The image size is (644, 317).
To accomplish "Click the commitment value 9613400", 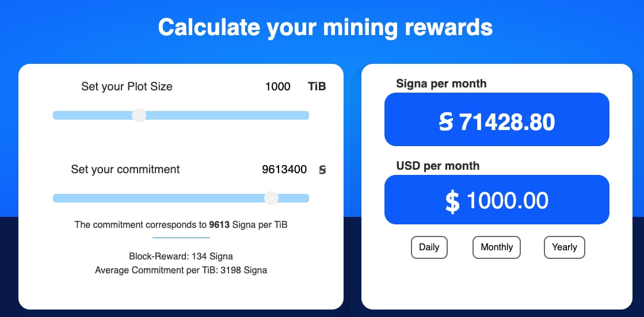I will pos(284,170).
